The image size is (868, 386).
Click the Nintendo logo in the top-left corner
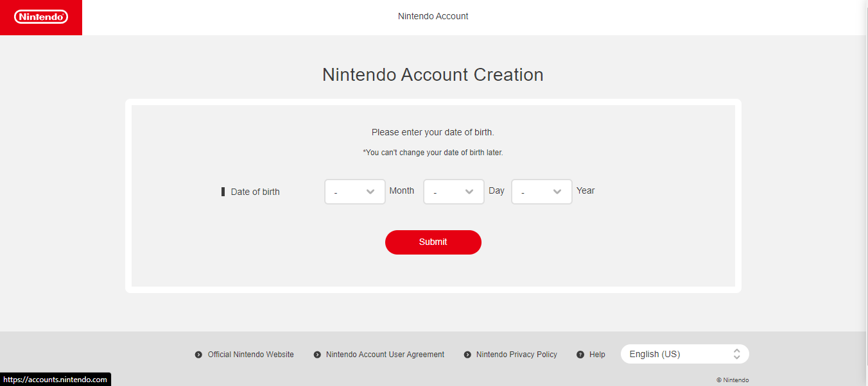pos(40,17)
